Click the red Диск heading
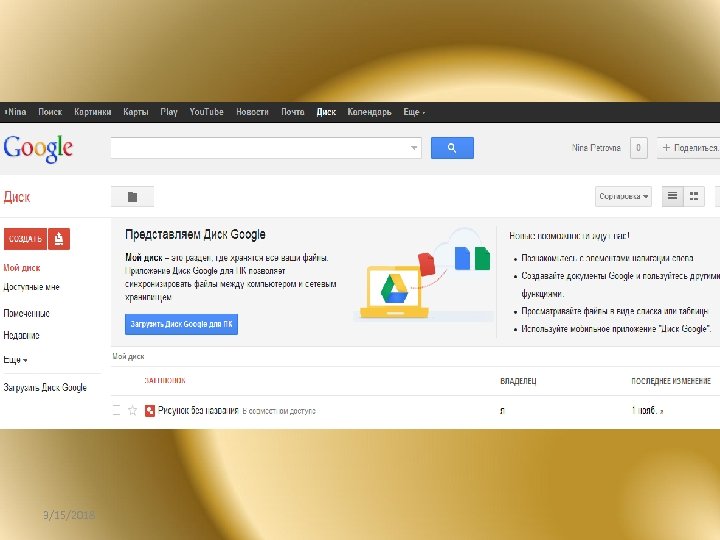This screenshot has width=720, height=540. pyautogui.click(x=17, y=197)
